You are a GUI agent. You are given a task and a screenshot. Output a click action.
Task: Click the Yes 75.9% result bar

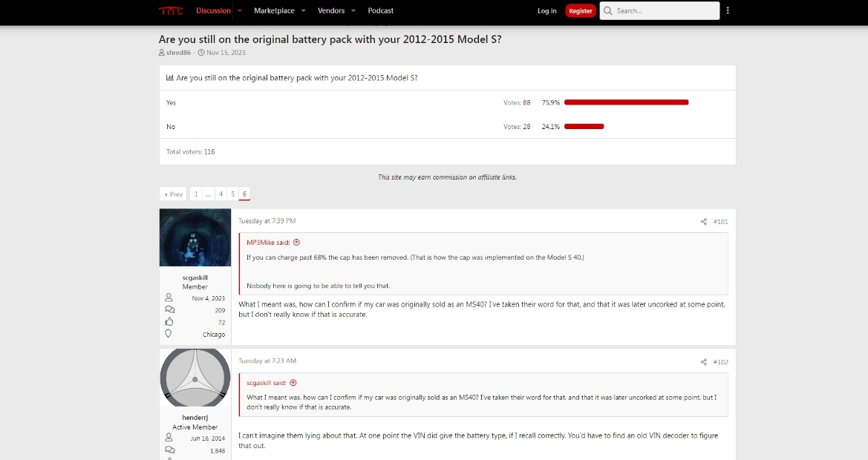coord(626,102)
